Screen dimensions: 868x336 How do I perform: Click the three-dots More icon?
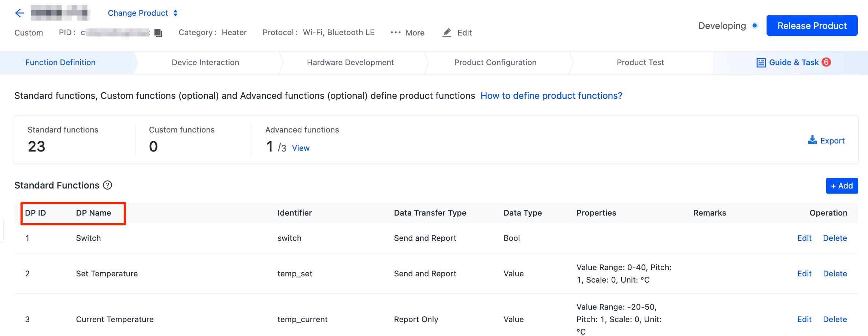396,33
